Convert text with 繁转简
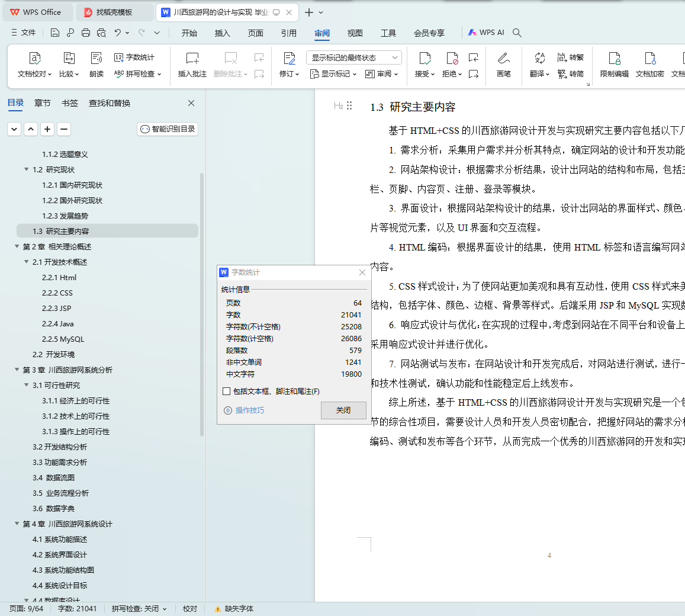 click(x=571, y=74)
